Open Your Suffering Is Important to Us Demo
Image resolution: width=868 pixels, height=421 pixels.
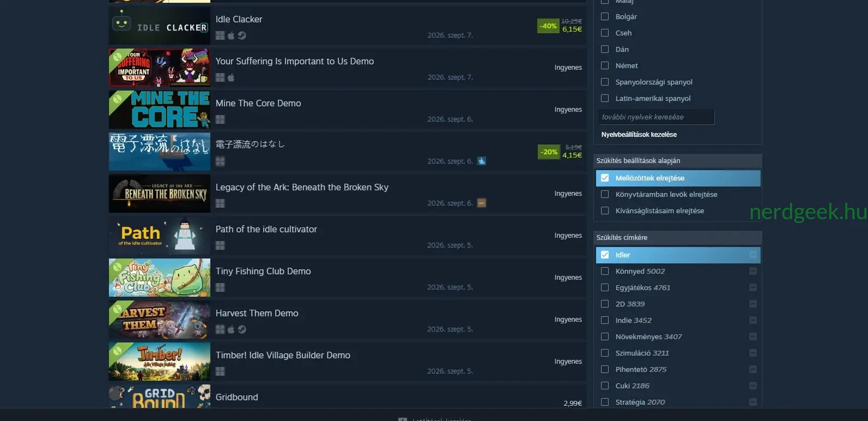click(x=295, y=61)
